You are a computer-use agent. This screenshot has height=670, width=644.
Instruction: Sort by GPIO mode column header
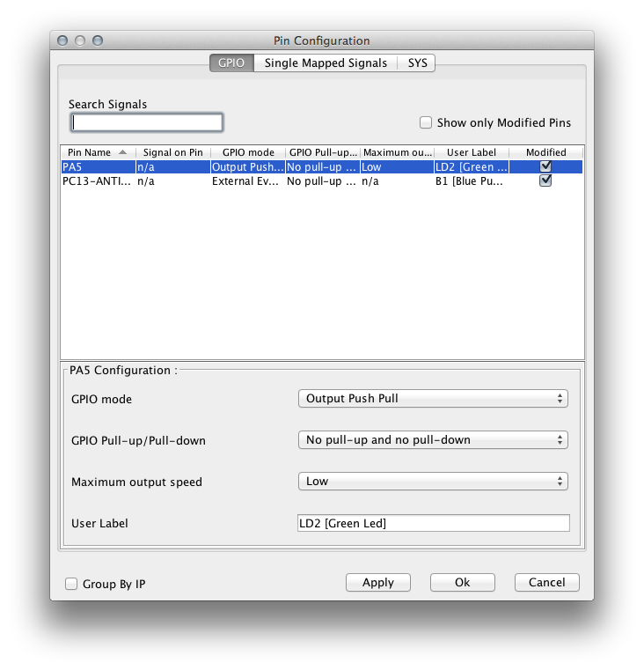248,152
